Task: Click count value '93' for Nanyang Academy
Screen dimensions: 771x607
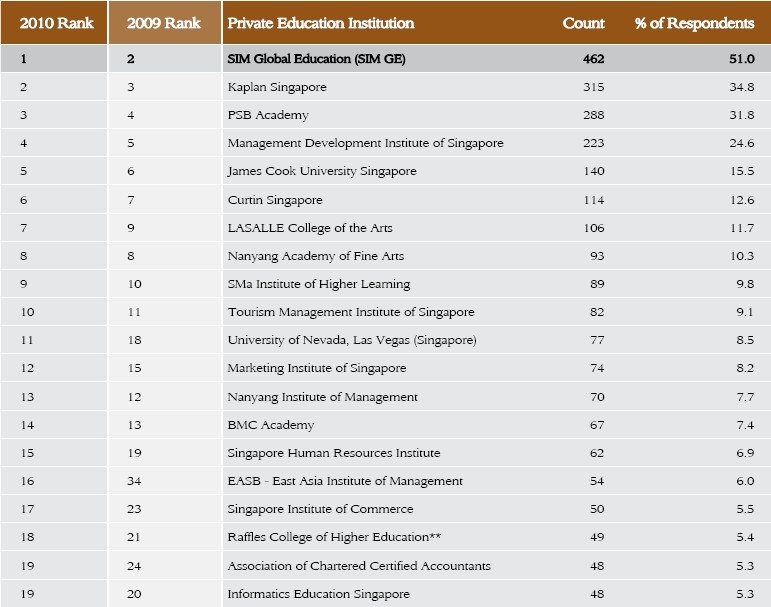Action: [x=597, y=256]
